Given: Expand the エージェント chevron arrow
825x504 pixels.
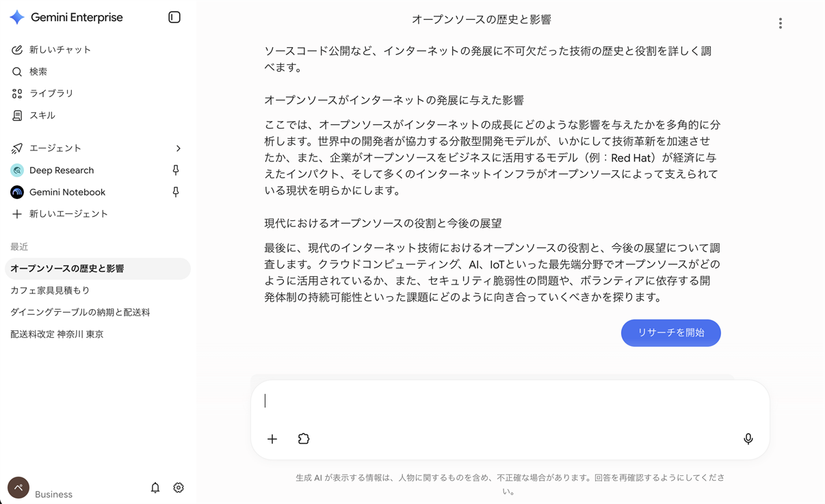Looking at the screenshot, I should point(179,148).
